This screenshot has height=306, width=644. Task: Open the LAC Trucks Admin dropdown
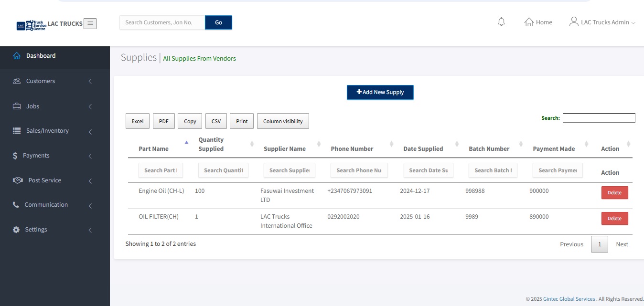click(x=603, y=21)
